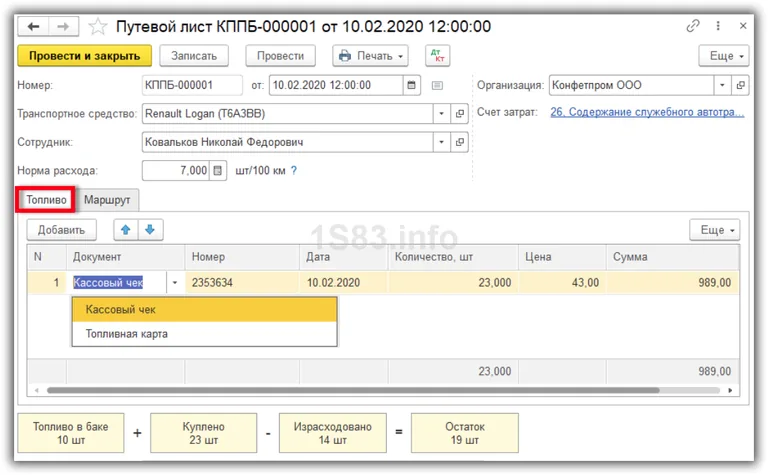The height and width of the screenshot is (475, 768).
Task: Add document to favorites with star icon
Action: [98, 26]
